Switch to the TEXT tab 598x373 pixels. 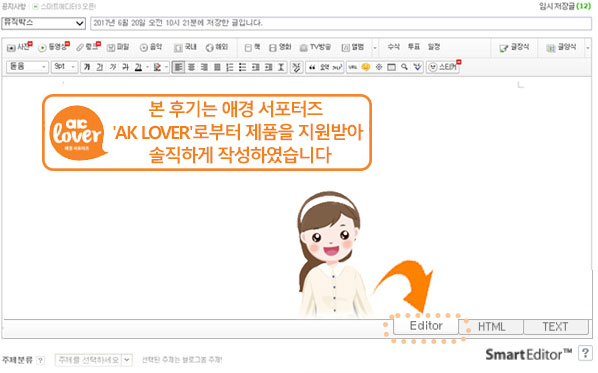click(555, 327)
